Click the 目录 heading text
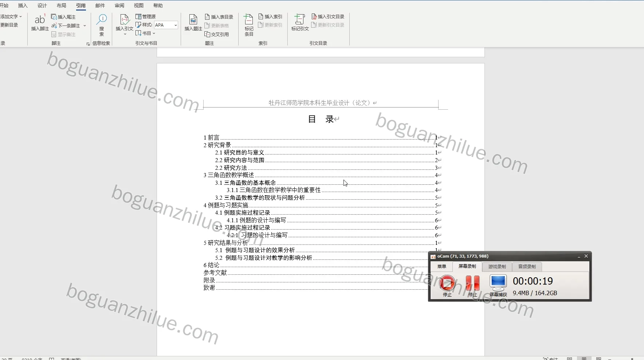Image resolution: width=644 pixels, height=360 pixels. point(321,119)
